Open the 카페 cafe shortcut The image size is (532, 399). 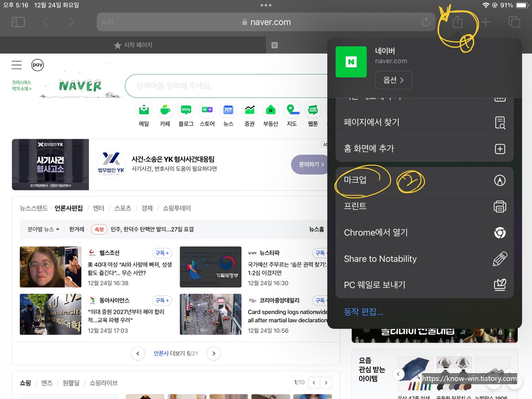point(165,115)
